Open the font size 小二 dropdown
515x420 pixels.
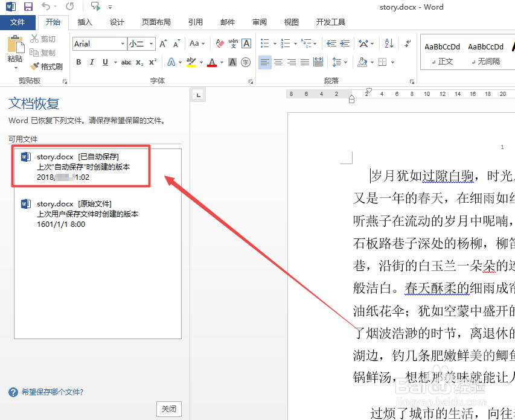[x=151, y=43]
